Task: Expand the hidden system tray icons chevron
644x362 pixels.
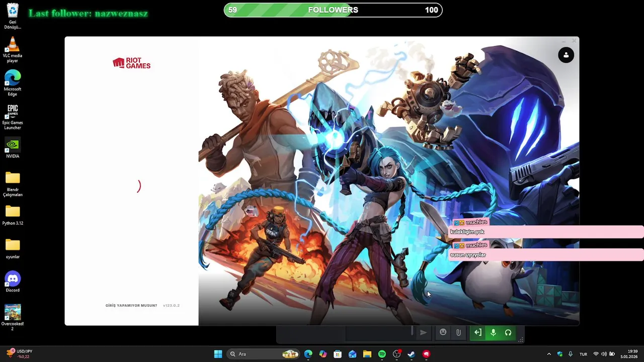Action: tap(549, 354)
